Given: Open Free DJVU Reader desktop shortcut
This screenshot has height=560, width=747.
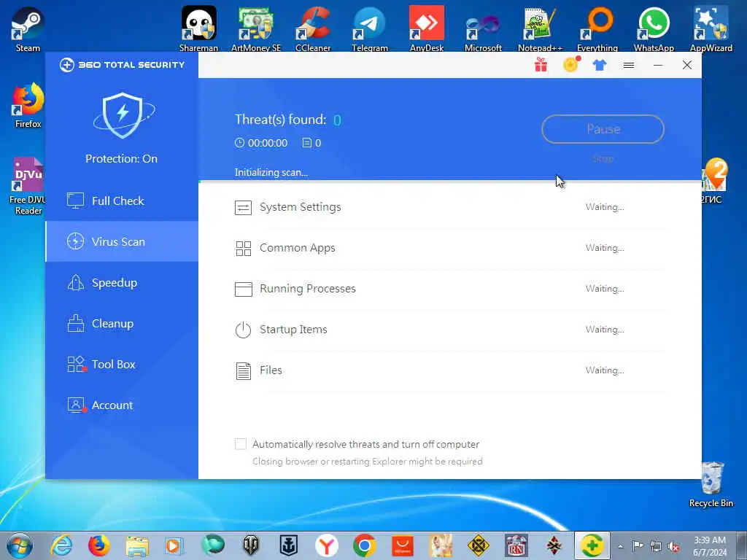Looking at the screenshot, I should [x=28, y=186].
